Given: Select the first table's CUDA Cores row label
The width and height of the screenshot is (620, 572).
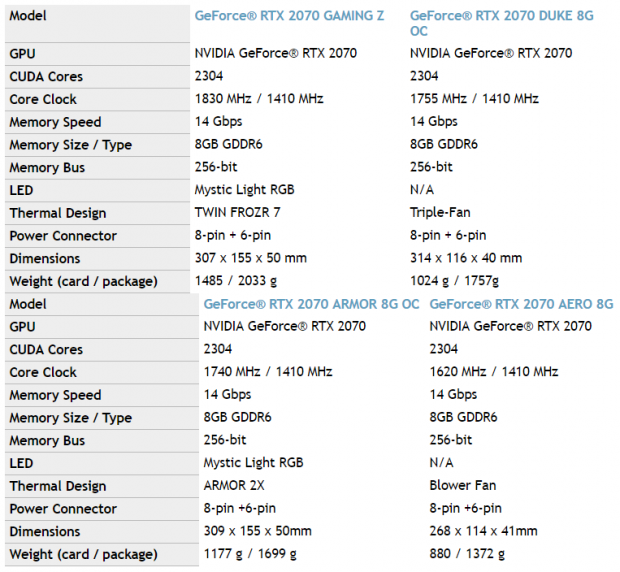Looking at the screenshot, I should (46, 76).
